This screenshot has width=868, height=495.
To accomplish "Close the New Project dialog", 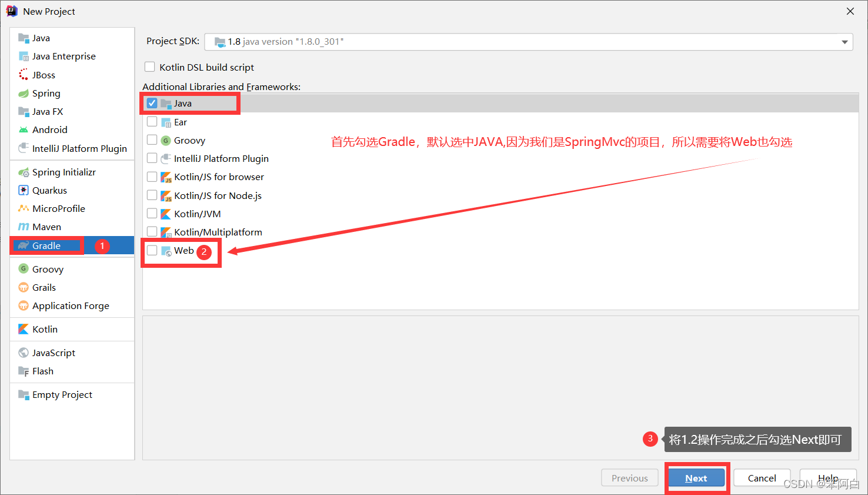I will coord(850,11).
